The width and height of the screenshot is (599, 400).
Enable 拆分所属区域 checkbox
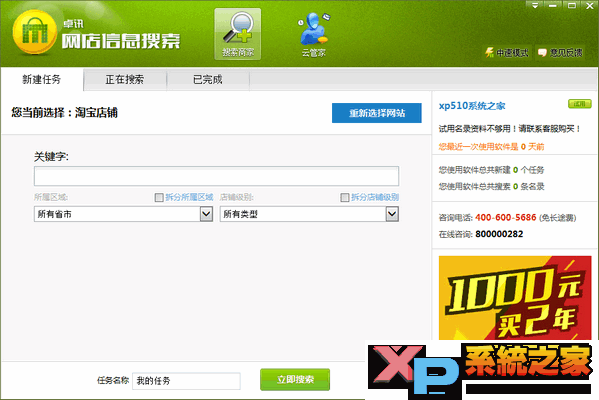tap(159, 197)
